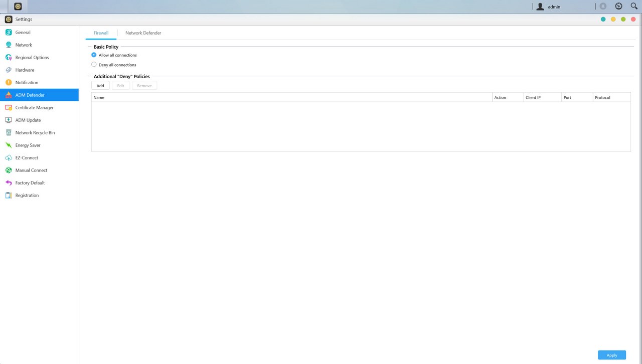Click the grey circular icon beside admin
642x364 pixels.
tap(603, 7)
